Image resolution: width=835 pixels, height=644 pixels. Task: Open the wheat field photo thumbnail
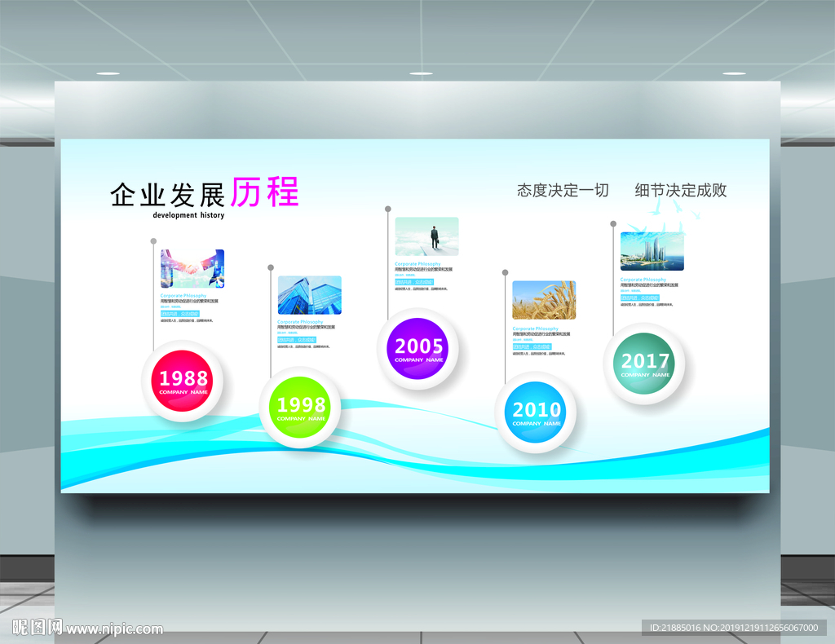(x=544, y=301)
